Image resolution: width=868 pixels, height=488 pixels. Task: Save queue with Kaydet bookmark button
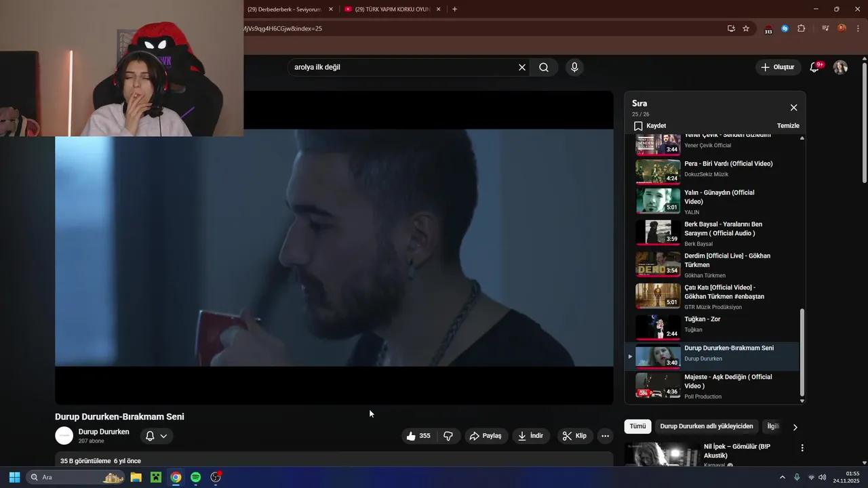tap(650, 126)
